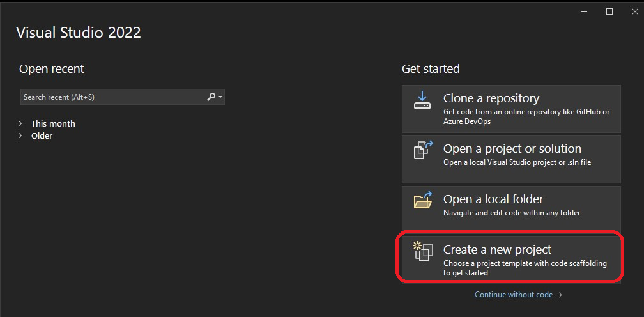This screenshot has width=644, height=317.
Task: Click the Open a project or solution icon
Action: pos(423,150)
